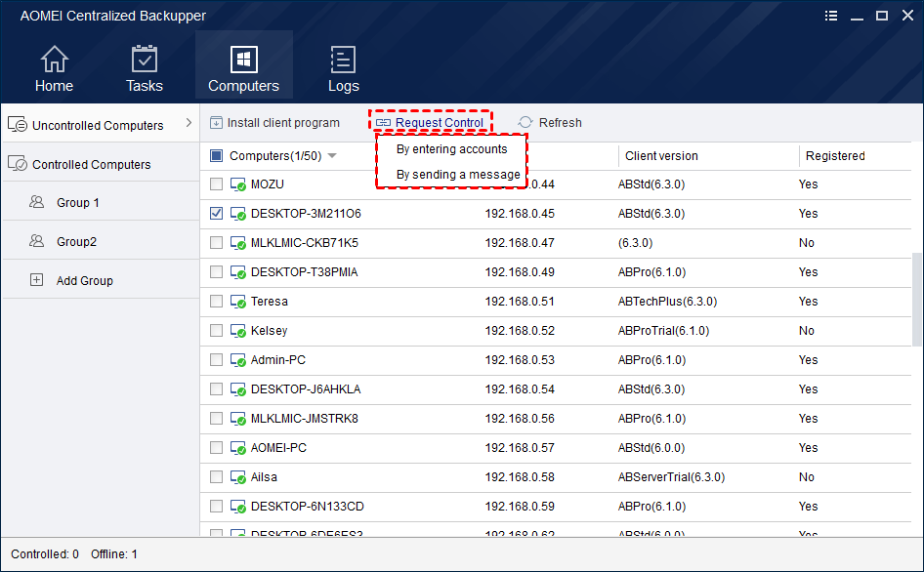
Task: Click DESKTOP-6N133CD computer status icon
Action: (238, 507)
